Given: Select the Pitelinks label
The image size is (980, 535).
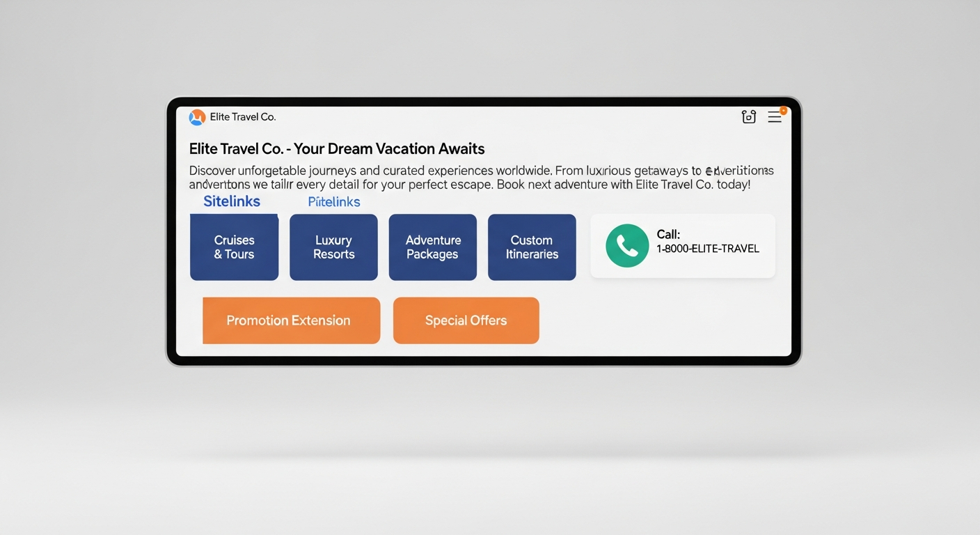Looking at the screenshot, I should click(334, 202).
